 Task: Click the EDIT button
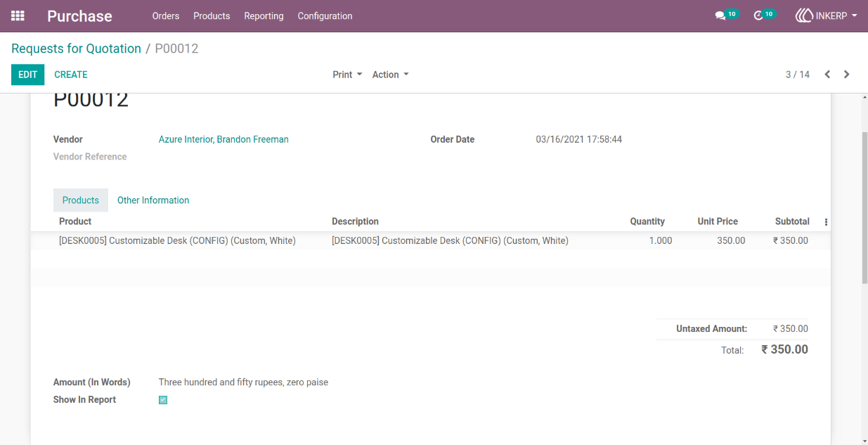pos(27,75)
